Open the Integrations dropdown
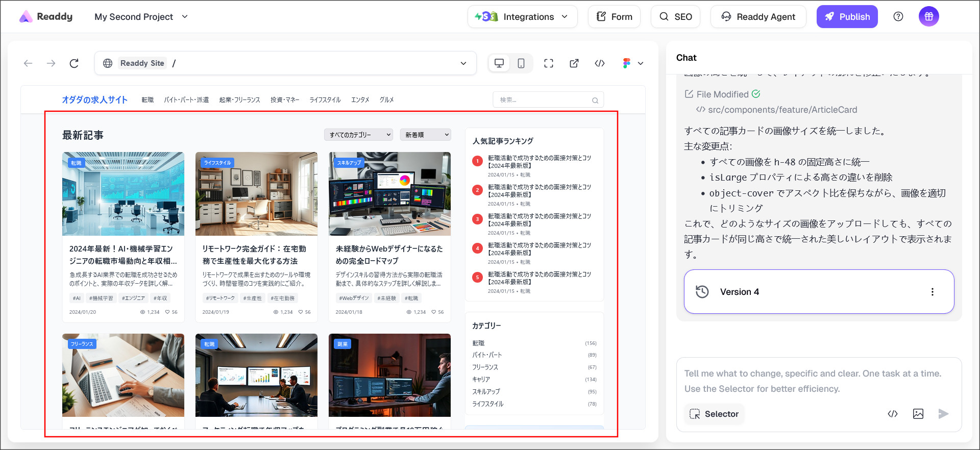 click(x=522, y=17)
